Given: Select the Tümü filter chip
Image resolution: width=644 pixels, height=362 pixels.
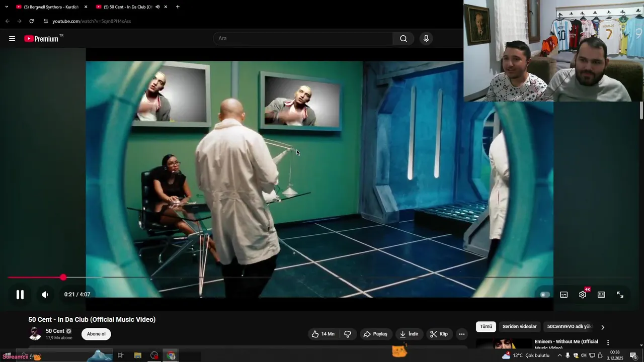Looking at the screenshot, I should point(486,327).
